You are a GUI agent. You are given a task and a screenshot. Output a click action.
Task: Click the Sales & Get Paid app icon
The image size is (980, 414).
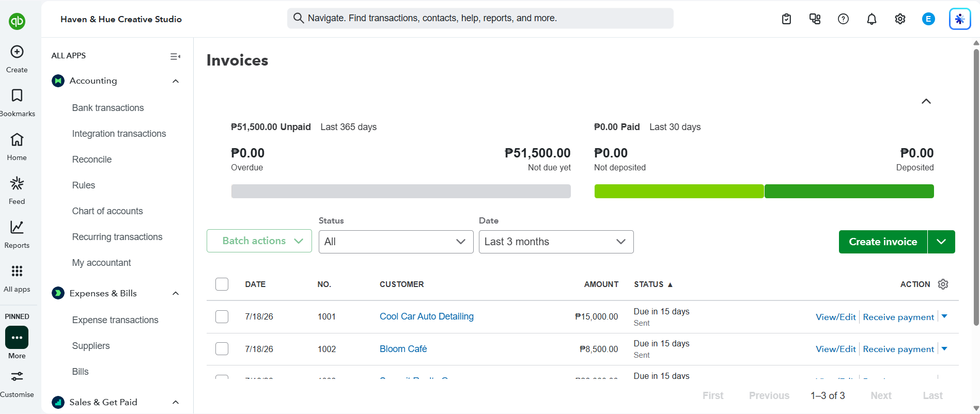(x=58, y=402)
